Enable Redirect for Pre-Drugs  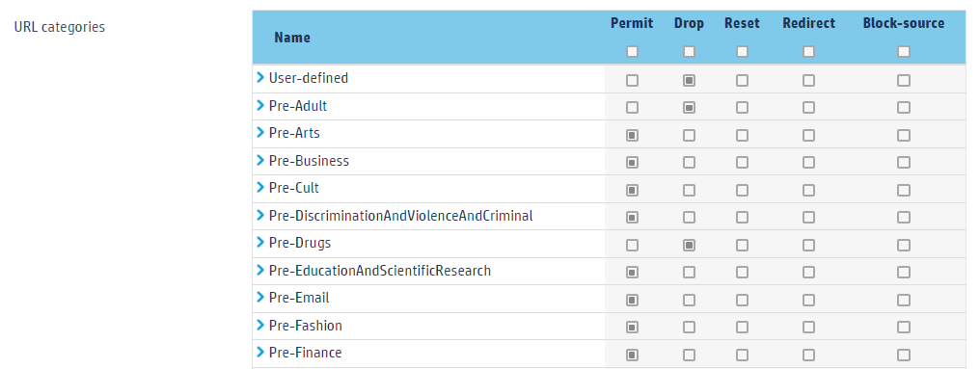(x=808, y=245)
